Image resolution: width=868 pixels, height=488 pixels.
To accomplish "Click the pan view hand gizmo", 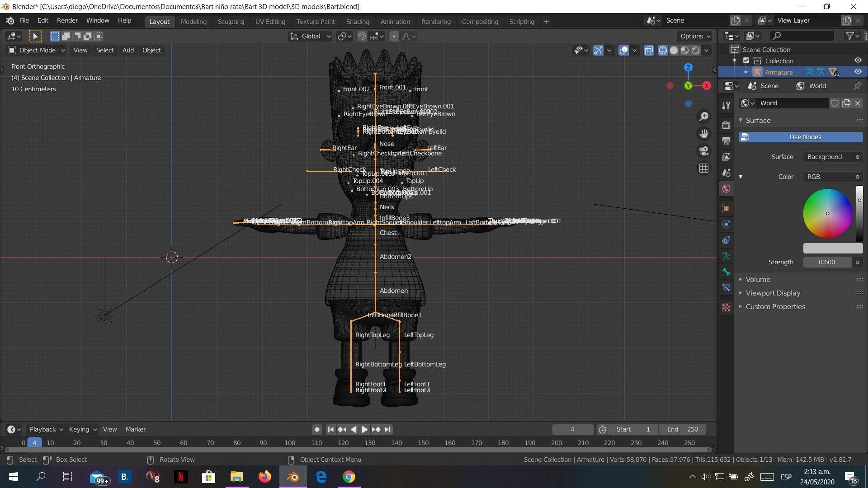I will click(x=704, y=134).
